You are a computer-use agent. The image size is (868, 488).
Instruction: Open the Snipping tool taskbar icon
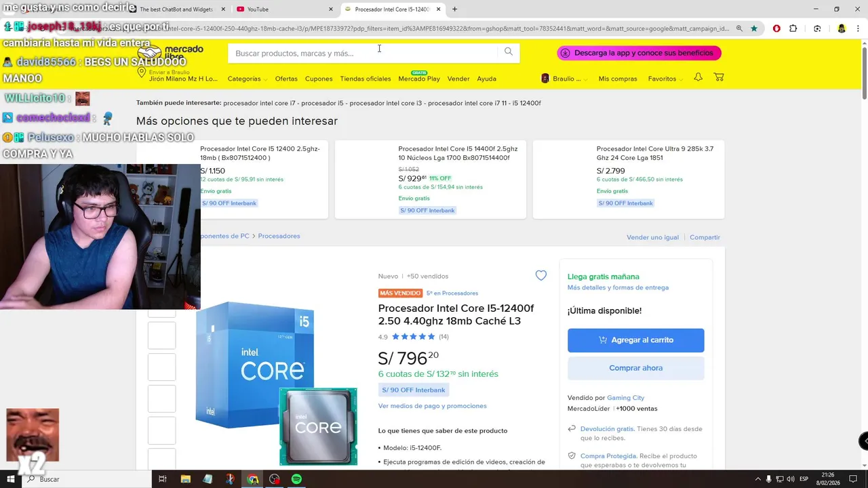[230, 479]
